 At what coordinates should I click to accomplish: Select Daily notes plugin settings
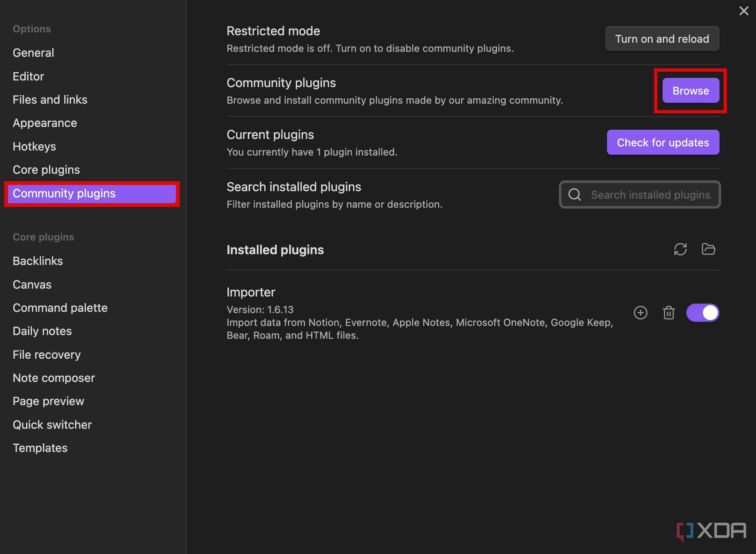click(x=42, y=331)
